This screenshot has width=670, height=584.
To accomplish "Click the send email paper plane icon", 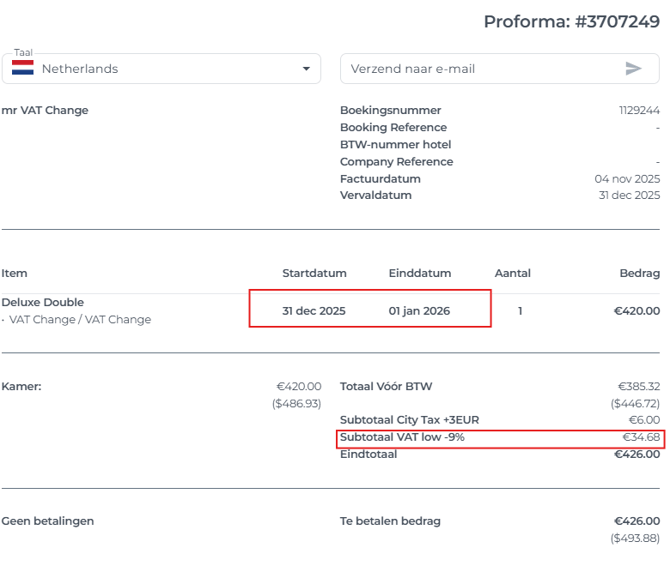I will pos(633,69).
